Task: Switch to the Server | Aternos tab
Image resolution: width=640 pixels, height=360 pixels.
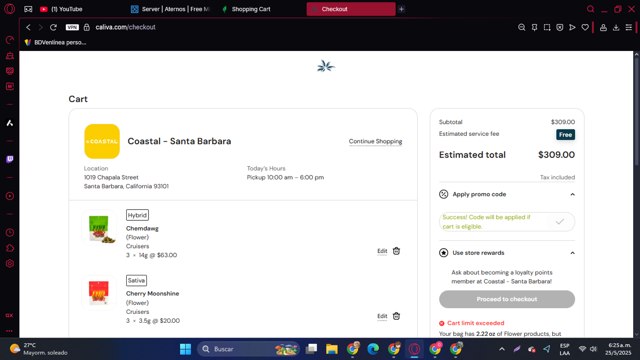Action: pyautogui.click(x=171, y=9)
